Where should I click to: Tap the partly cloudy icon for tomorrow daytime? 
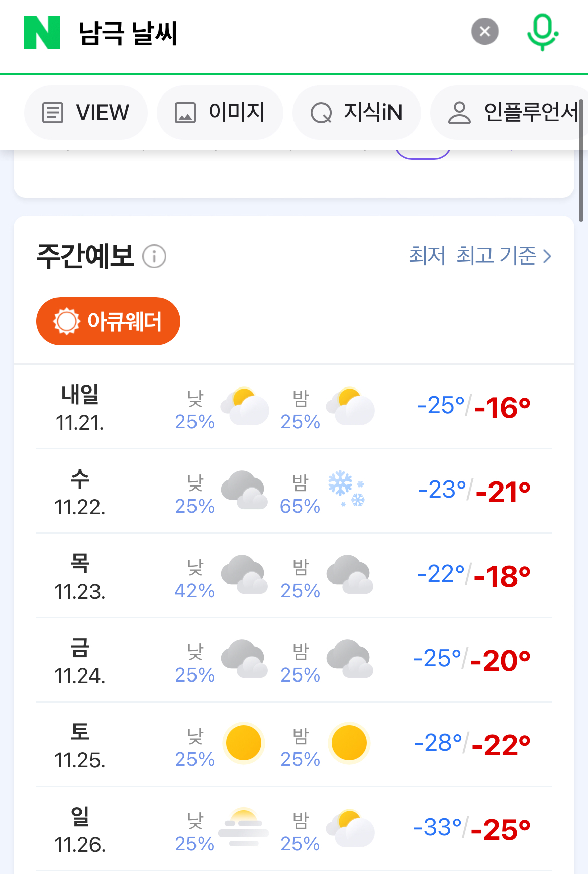(245, 406)
